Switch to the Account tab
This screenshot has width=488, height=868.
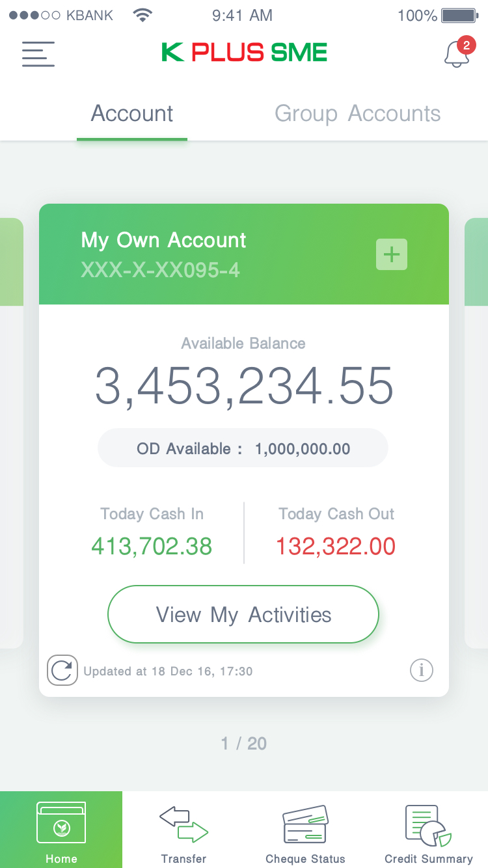point(132,114)
